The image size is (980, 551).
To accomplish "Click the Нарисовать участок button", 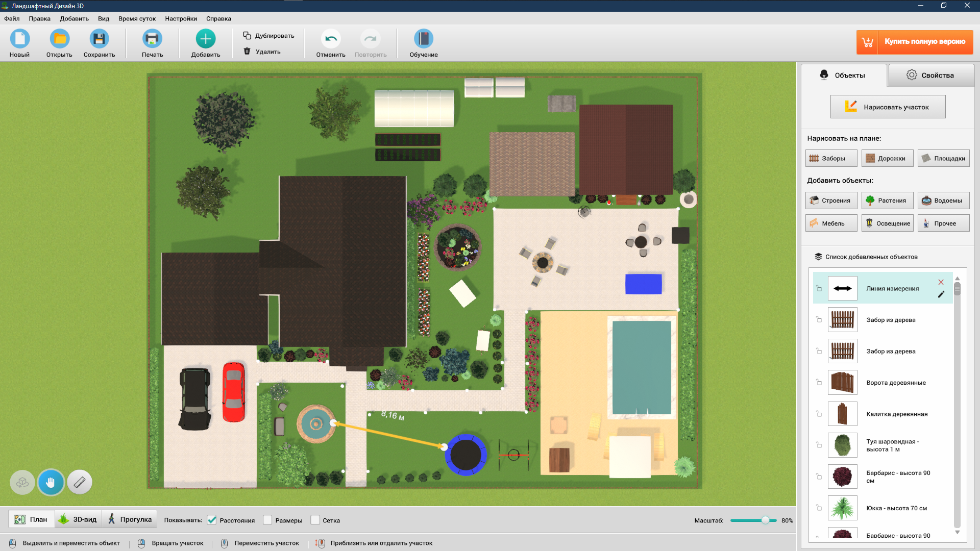I will coord(887,106).
